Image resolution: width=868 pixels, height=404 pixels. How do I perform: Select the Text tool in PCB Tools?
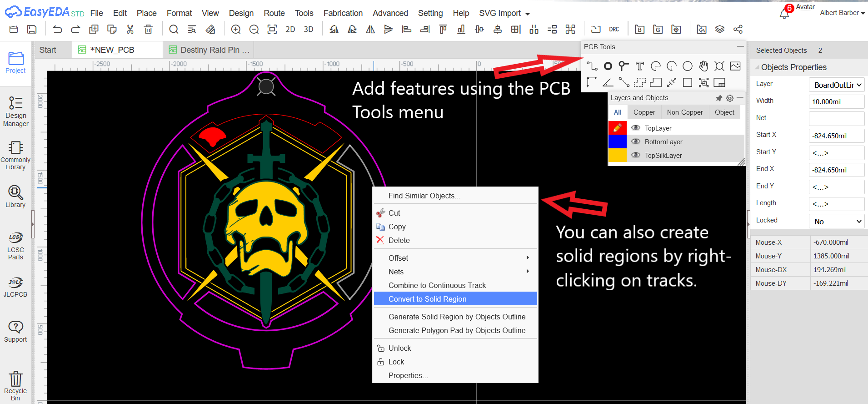pos(639,66)
